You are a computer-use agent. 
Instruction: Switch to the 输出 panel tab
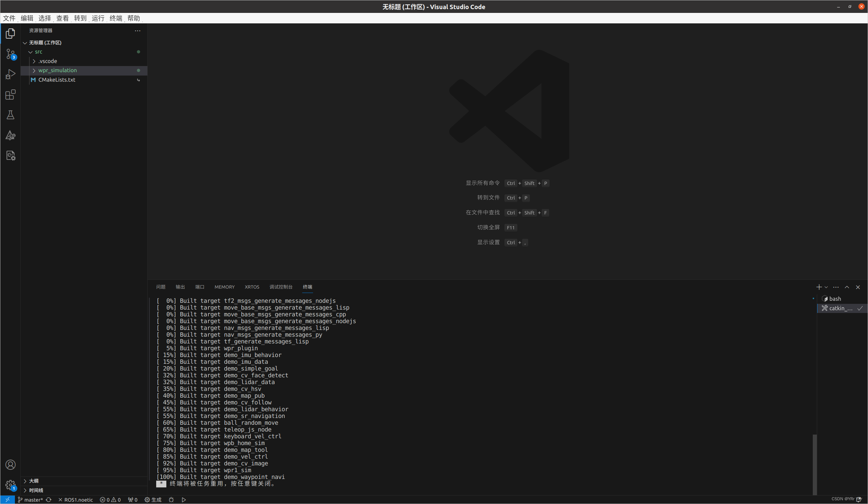[180, 287]
